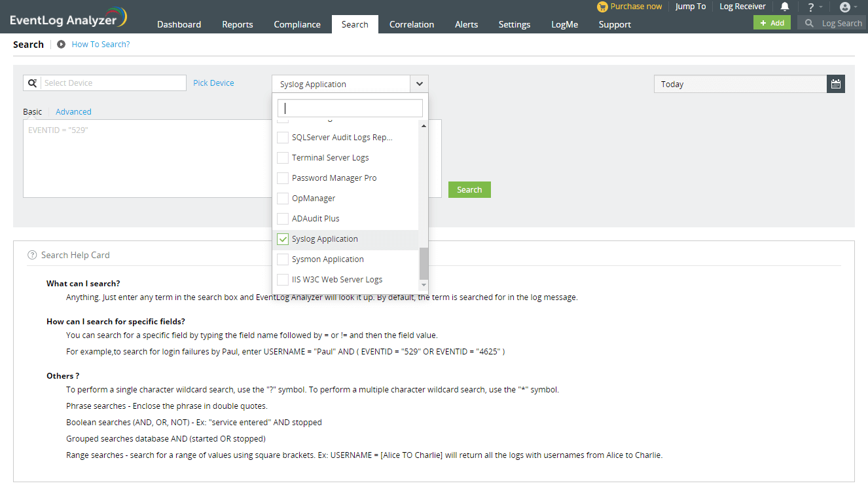The image size is (868, 494).
Task: Uncheck the Syslog Application checkbox
Action: pos(282,238)
